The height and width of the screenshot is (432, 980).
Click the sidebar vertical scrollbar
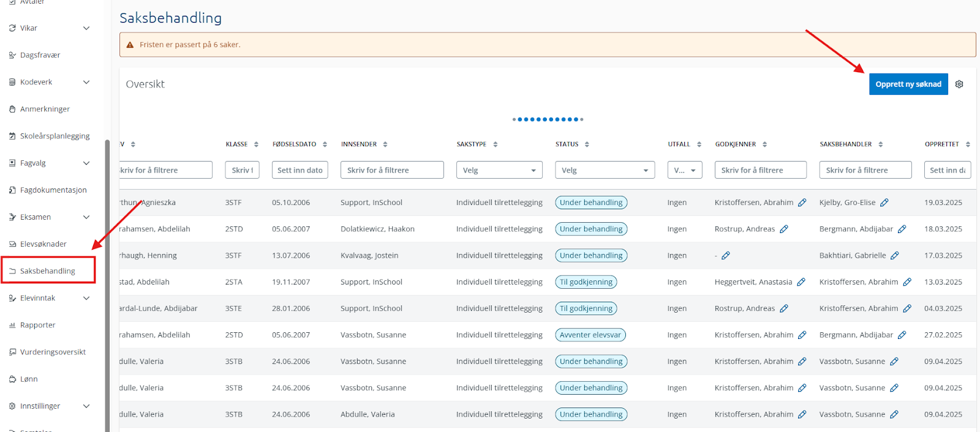click(107, 285)
